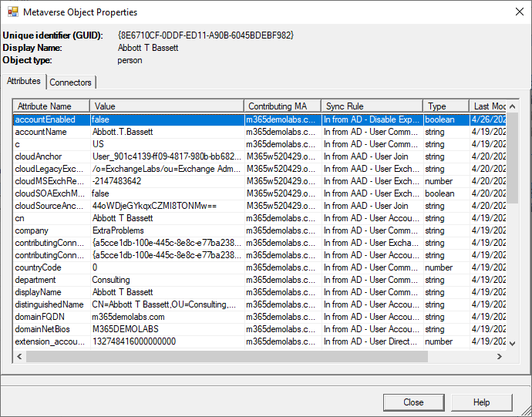532x417 pixels.
Task: Click the left arrow of the horizontal scrollbar
Action: click(x=19, y=356)
